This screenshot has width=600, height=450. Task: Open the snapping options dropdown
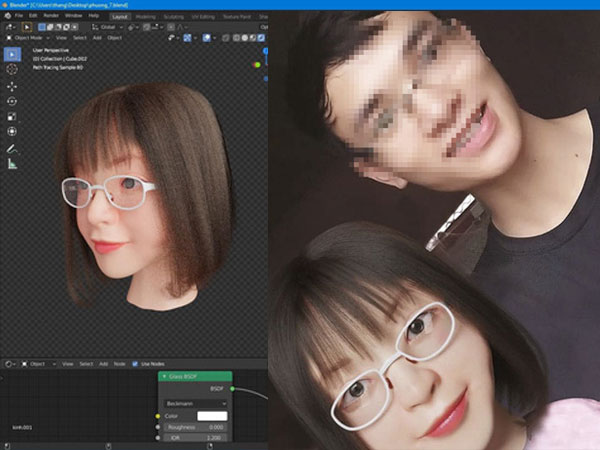tap(157, 27)
